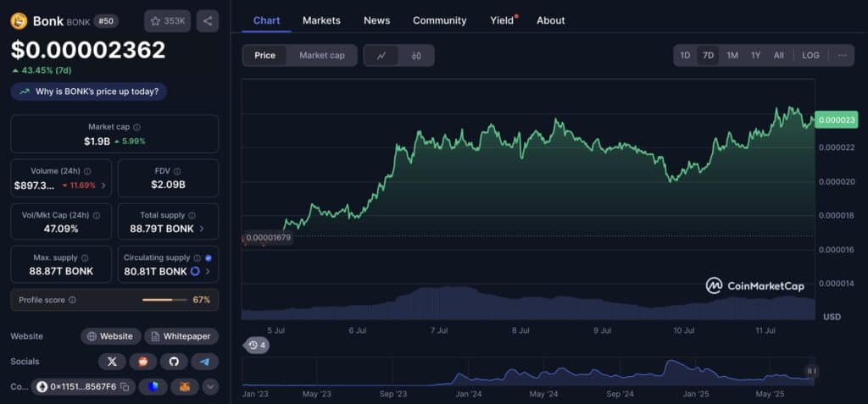
Task: Click Max. supply info icon
Action: pos(85,257)
